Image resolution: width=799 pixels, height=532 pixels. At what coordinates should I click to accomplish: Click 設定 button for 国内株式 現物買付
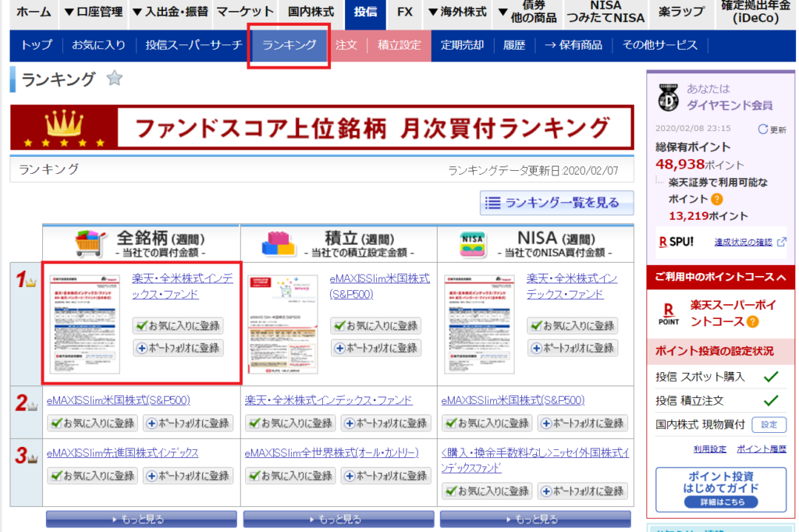769,424
